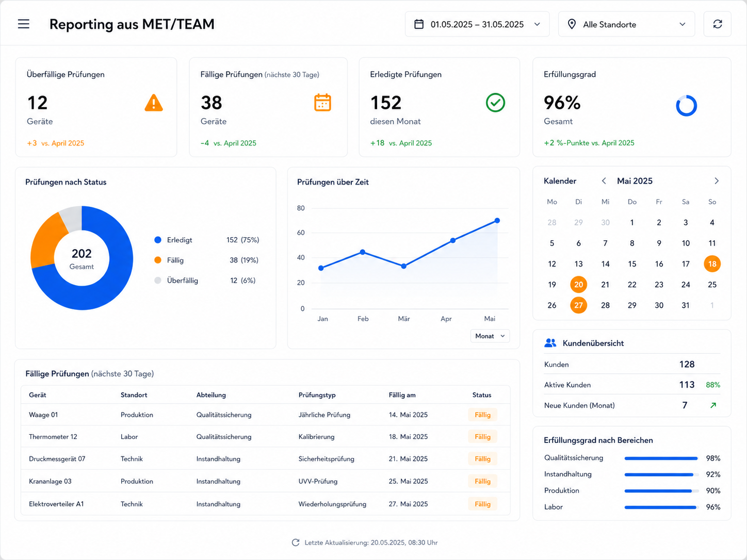747x560 pixels.
Task: Click the Fällig badge for Druckmessgerät 07
Action: pyautogui.click(x=482, y=459)
